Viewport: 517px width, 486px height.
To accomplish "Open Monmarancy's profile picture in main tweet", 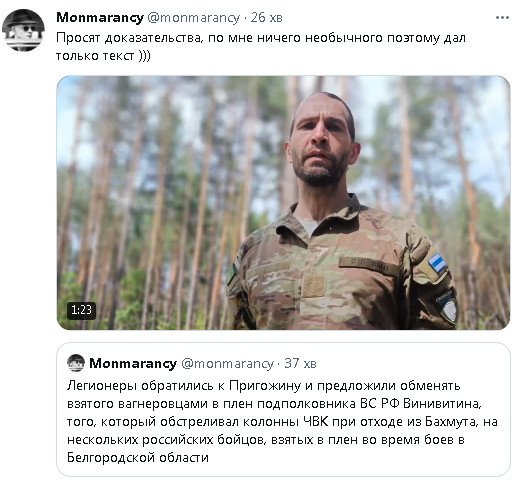I will click(x=23, y=30).
